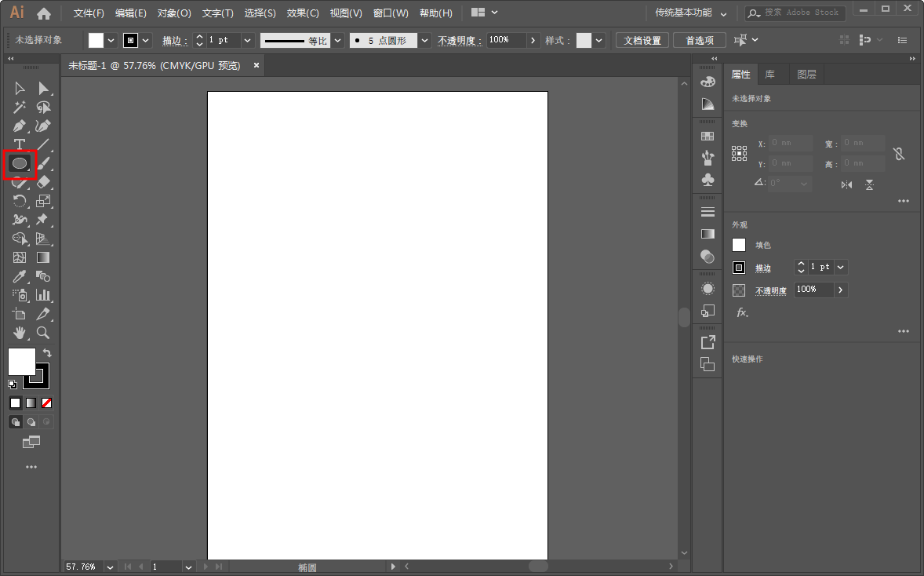
Task: Open the Asset Export panel icon
Action: point(708,342)
